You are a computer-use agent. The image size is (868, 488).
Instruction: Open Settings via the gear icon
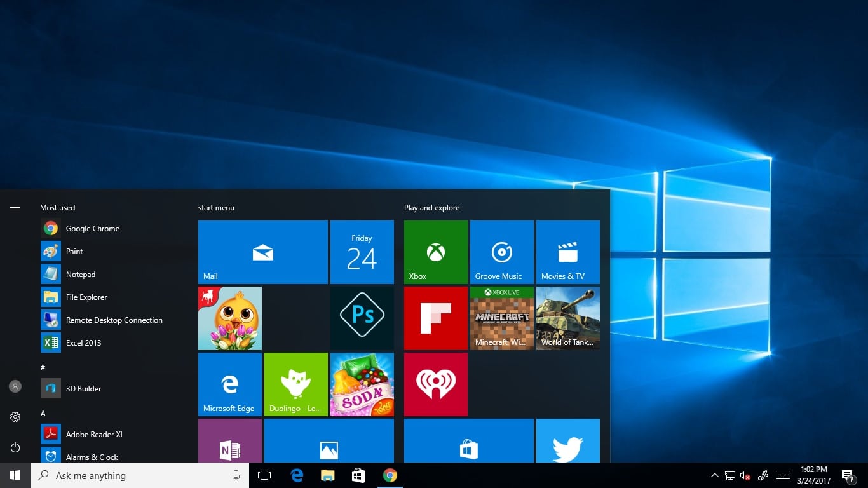(x=15, y=417)
